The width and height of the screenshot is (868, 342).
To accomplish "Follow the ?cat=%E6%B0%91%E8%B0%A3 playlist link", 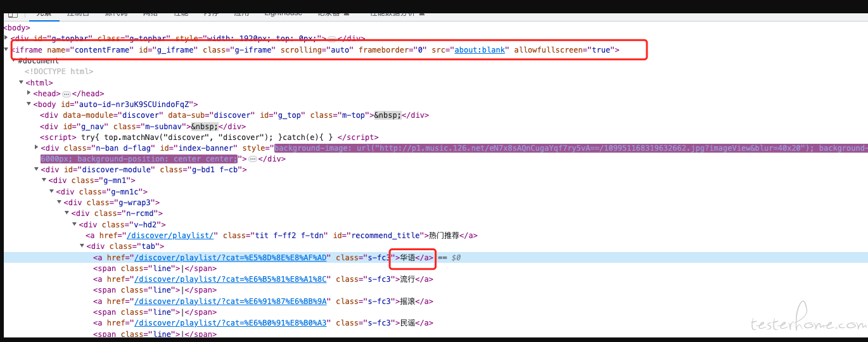I will tap(230, 323).
